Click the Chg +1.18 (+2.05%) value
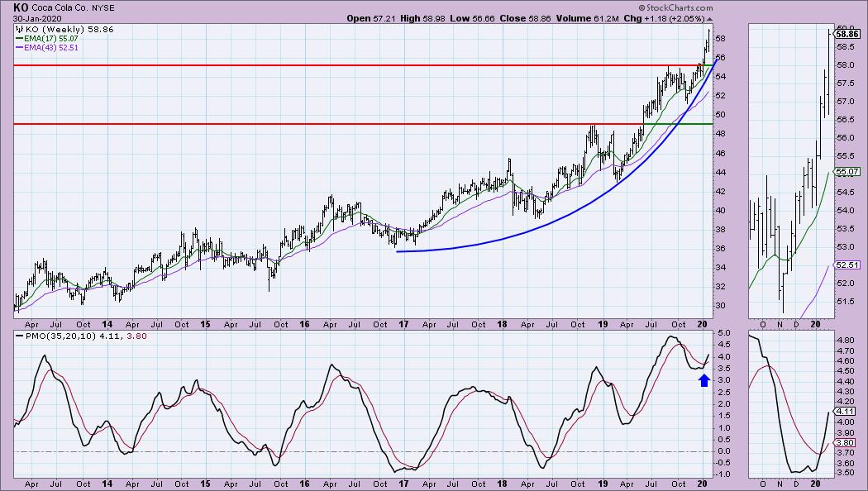Screen dimensions: 868x491 (665, 18)
